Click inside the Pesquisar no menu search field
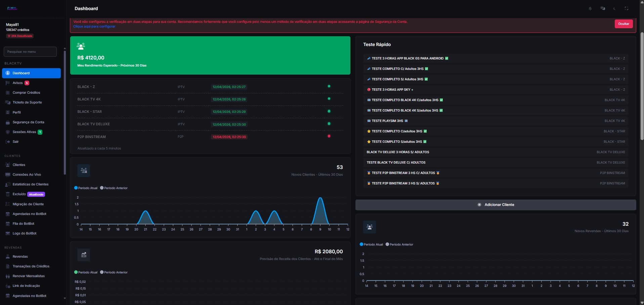This screenshot has width=644, height=305. pyautogui.click(x=30, y=51)
